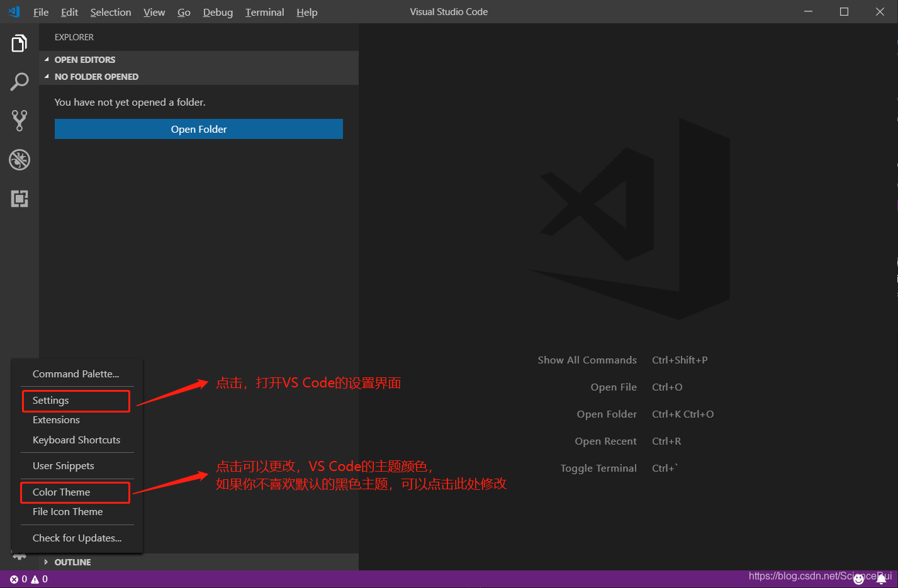
Task: Open the View menu
Action: point(154,12)
